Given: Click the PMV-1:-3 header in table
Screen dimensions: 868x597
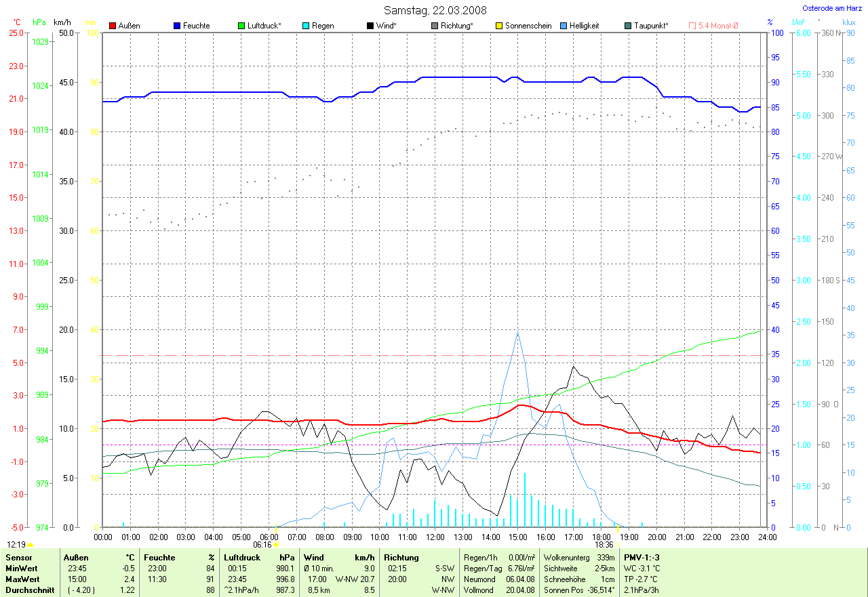Looking at the screenshot, I should (x=642, y=558).
